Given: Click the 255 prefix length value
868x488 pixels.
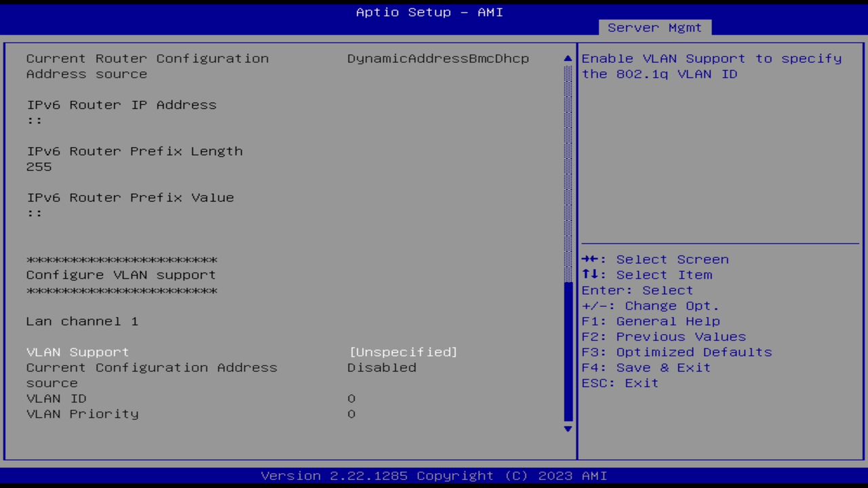Looking at the screenshot, I should 39,167.
